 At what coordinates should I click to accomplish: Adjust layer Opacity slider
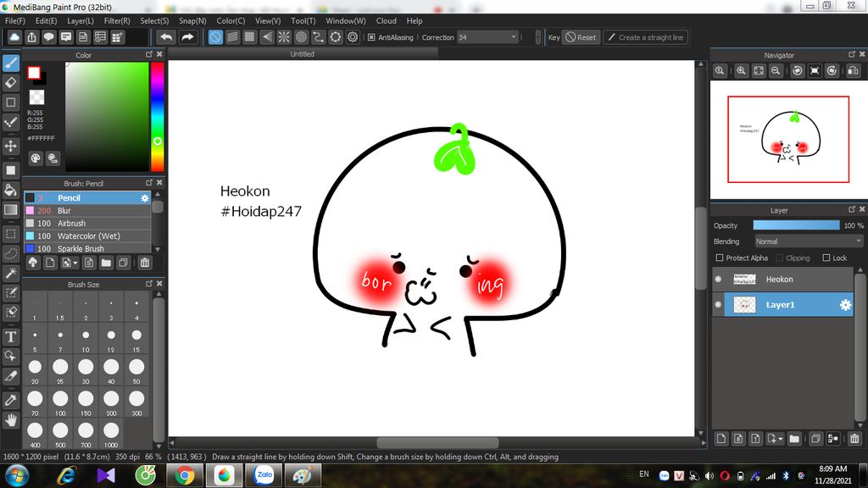click(796, 225)
